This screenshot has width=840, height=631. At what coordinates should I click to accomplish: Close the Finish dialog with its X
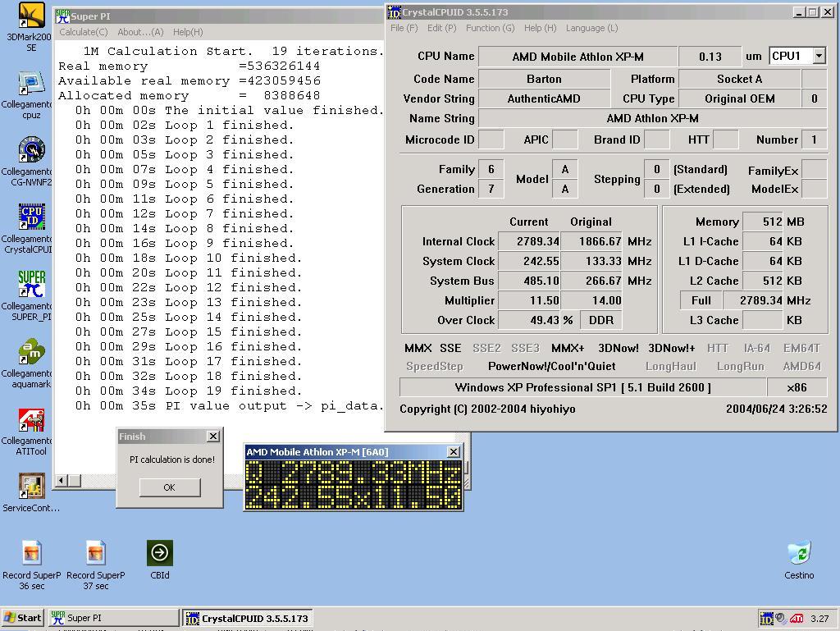click(x=213, y=436)
